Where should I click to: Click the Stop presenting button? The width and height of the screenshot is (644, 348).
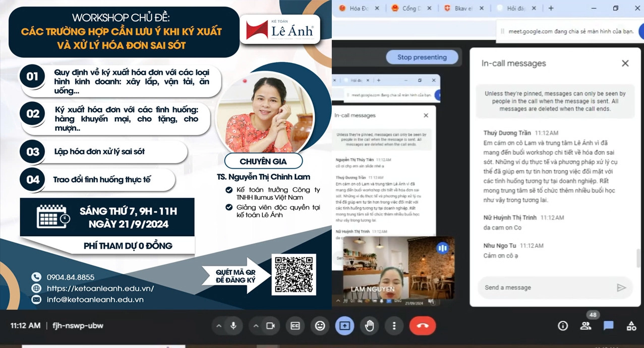pyautogui.click(x=422, y=57)
